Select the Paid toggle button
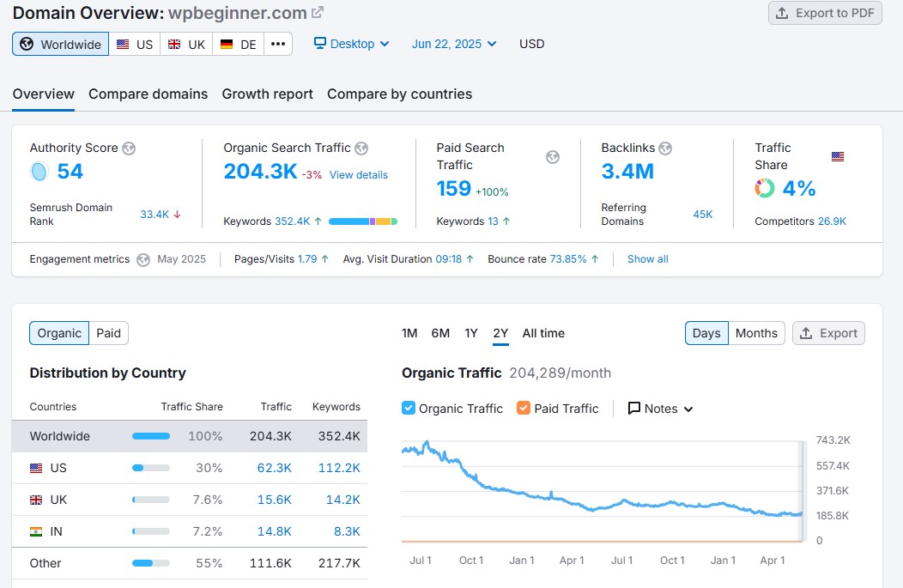This screenshot has height=588, width=903. [108, 333]
